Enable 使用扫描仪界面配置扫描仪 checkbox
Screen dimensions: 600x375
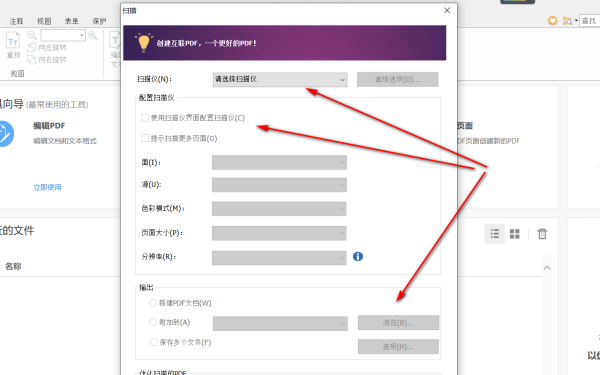coord(145,118)
